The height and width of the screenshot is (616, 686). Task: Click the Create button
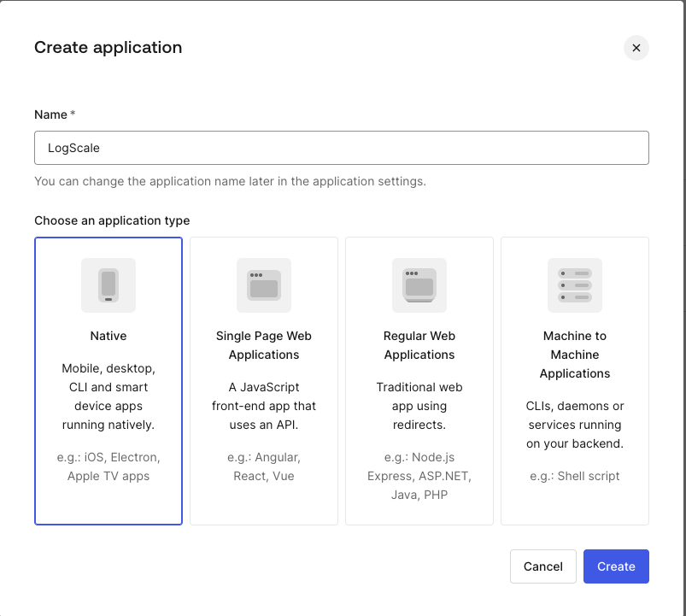pos(616,566)
